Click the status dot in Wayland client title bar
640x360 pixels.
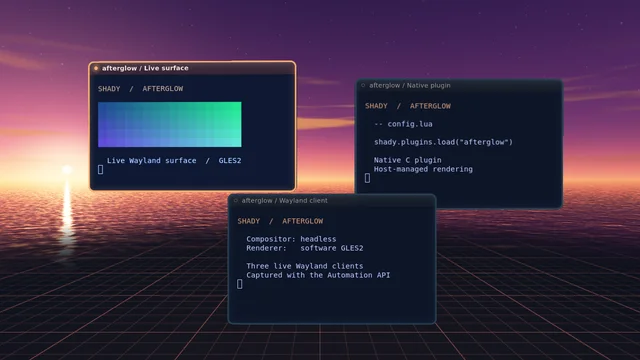pos(236,200)
